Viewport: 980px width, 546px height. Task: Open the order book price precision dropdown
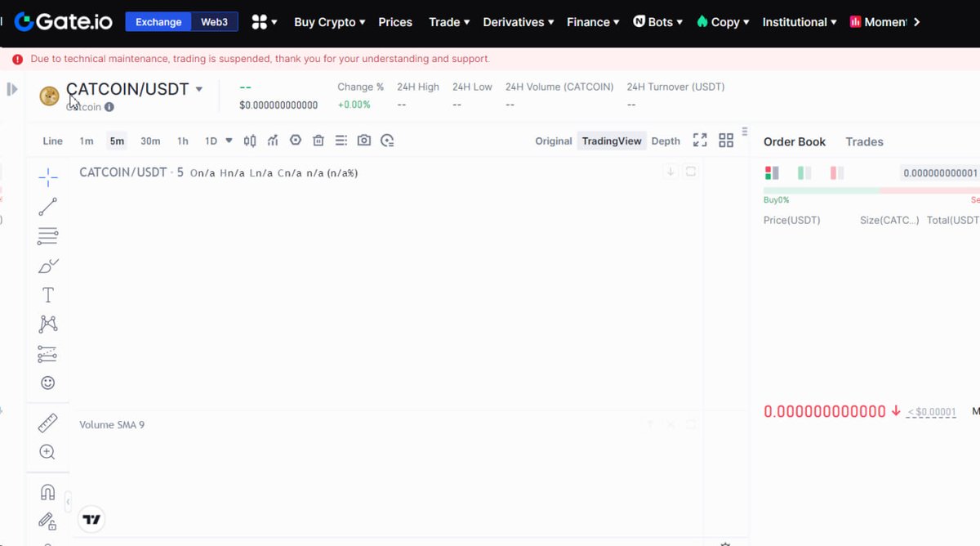tap(940, 173)
